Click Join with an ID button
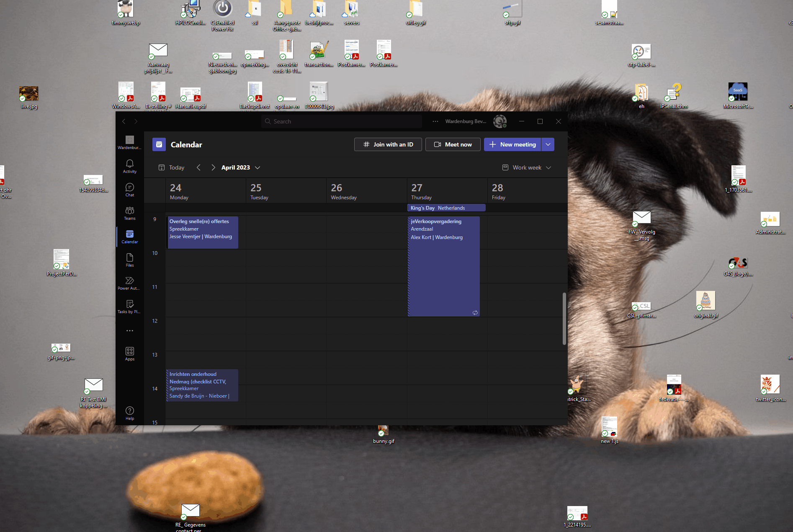 click(388, 144)
